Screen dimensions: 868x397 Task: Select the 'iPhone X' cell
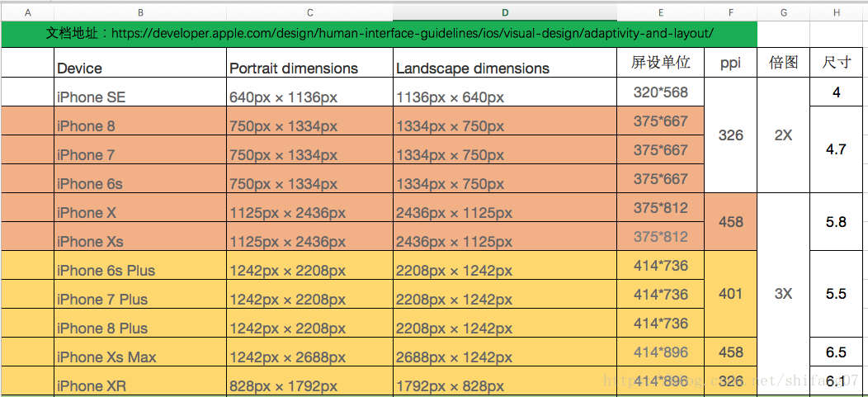[x=140, y=208]
